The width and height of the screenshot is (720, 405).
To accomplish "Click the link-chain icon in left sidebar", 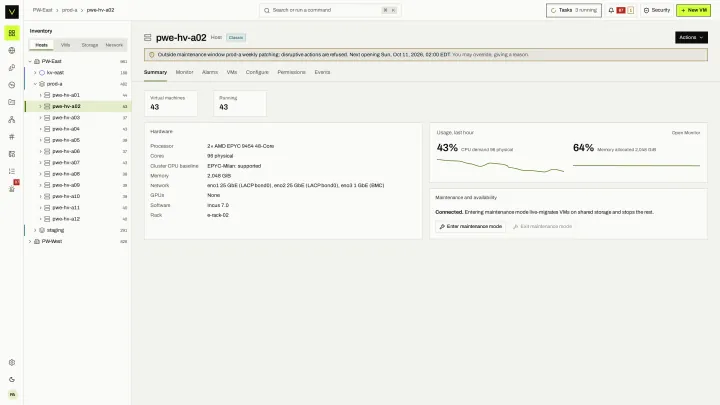I will point(12,68).
